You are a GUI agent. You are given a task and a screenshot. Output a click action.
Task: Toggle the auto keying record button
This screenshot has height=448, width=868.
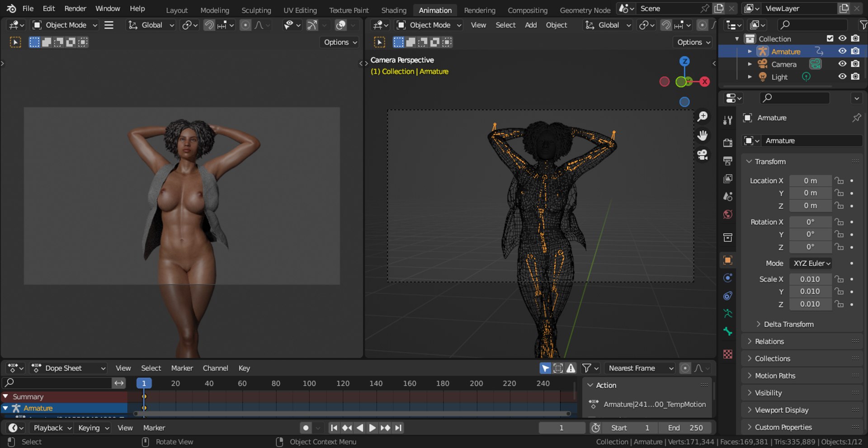click(306, 428)
